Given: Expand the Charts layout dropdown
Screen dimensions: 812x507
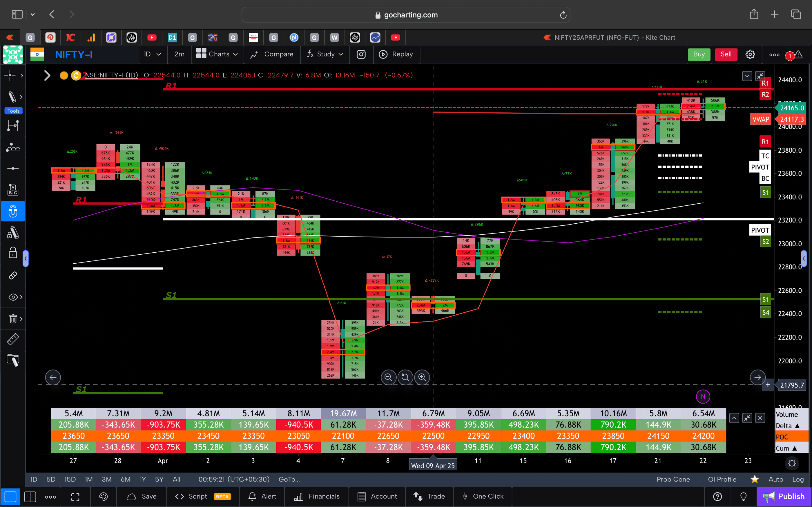Looking at the screenshot, I should (217, 54).
